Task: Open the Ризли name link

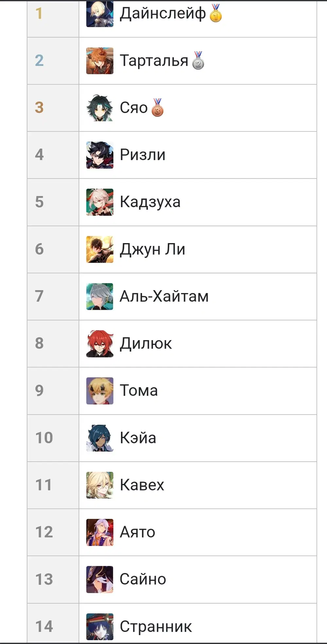Action: click(x=143, y=155)
